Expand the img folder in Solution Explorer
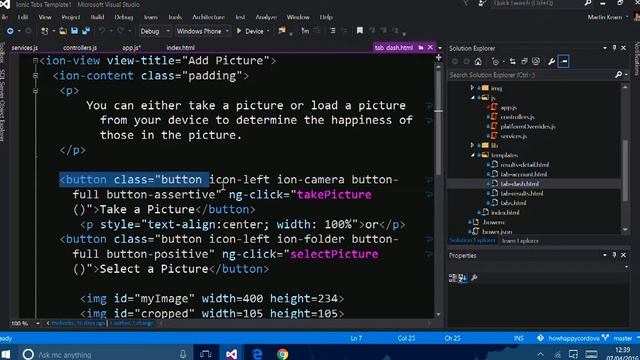640x360 pixels. (x=472, y=88)
